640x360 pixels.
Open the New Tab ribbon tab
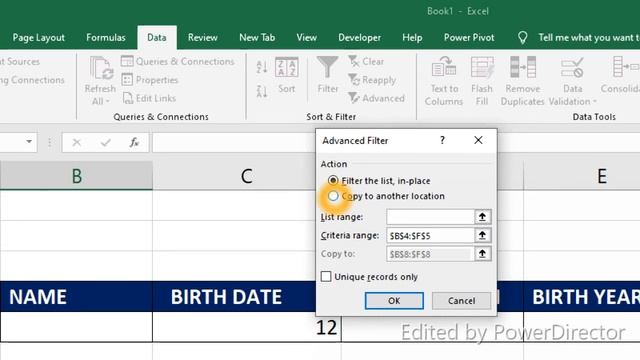click(257, 38)
